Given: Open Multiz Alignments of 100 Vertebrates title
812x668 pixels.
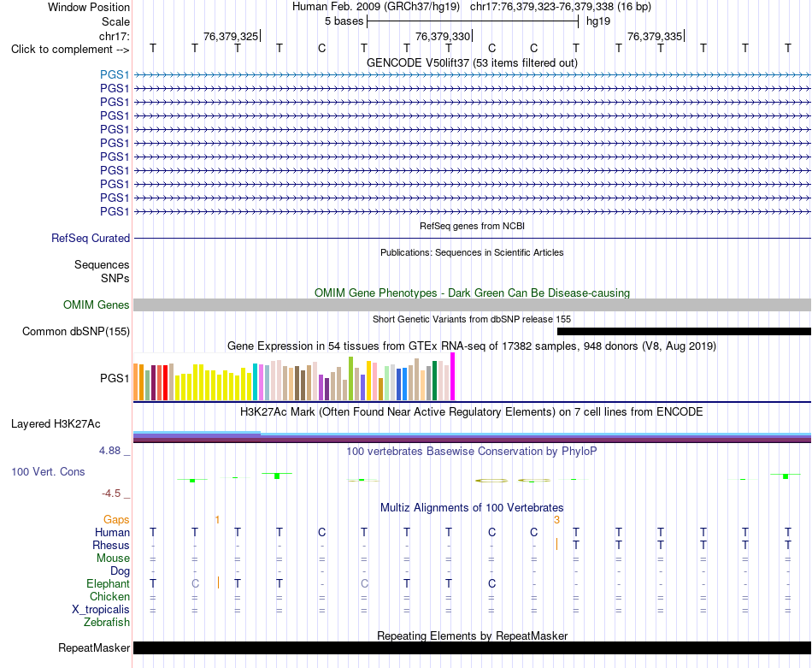Looking at the screenshot, I should pos(472,507).
